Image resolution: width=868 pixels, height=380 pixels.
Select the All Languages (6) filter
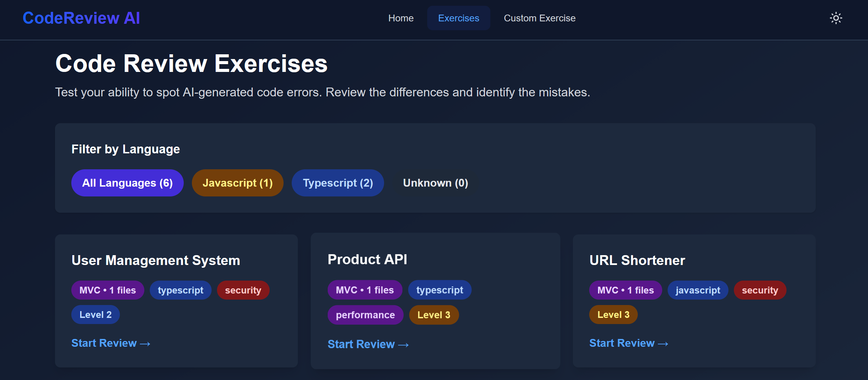127,183
